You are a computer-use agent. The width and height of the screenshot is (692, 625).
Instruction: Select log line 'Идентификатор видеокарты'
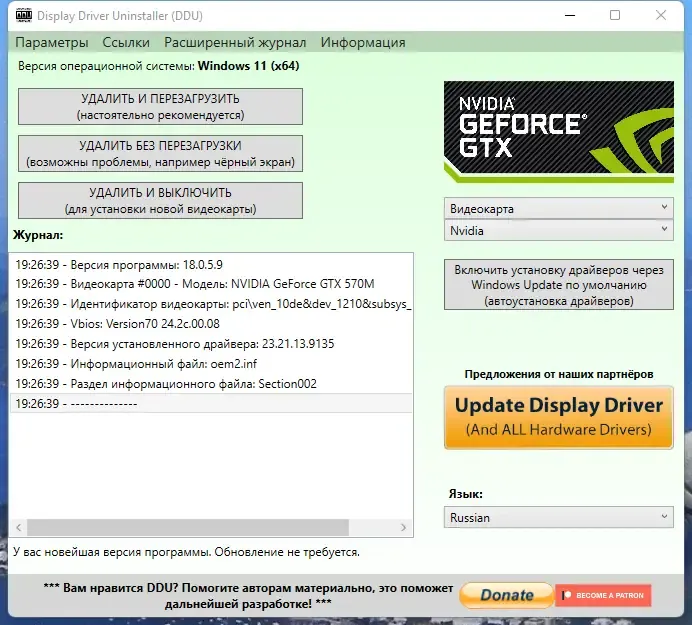click(211, 304)
